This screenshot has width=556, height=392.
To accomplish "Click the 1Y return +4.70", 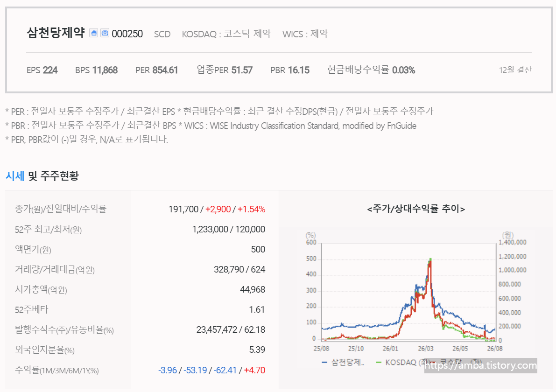I will [x=254, y=371].
